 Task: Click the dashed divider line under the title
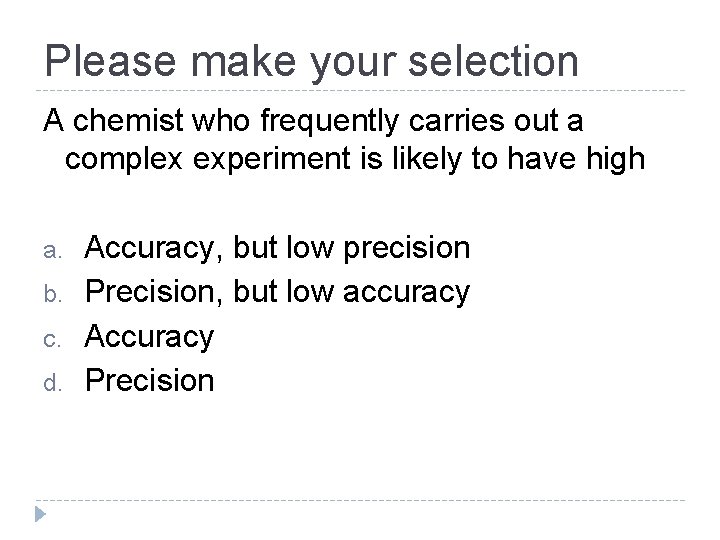pyautogui.click(x=360, y=91)
